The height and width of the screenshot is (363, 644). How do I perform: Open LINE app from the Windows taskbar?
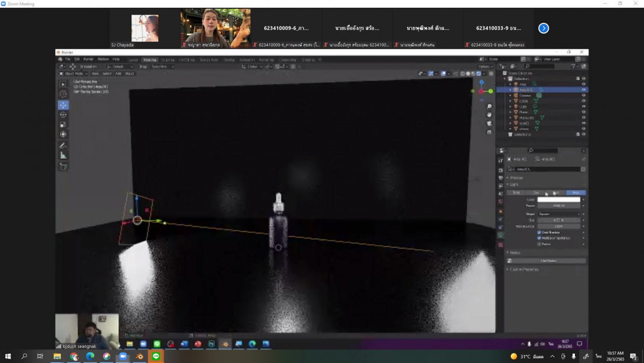pyautogui.click(x=156, y=356)
